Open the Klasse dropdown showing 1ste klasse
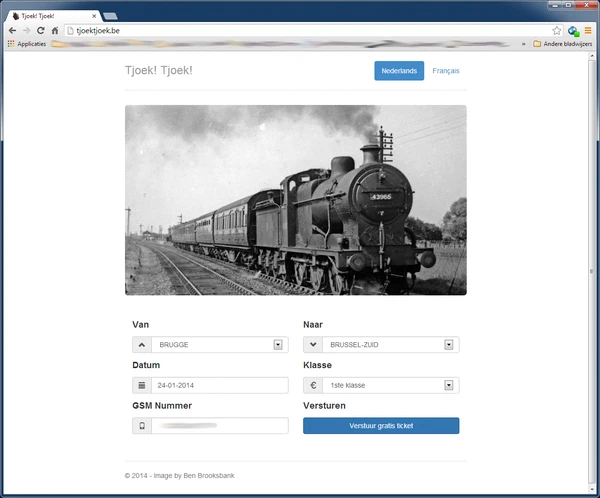Viewport: 600px width, 498px height. click(x=391, y=385)
